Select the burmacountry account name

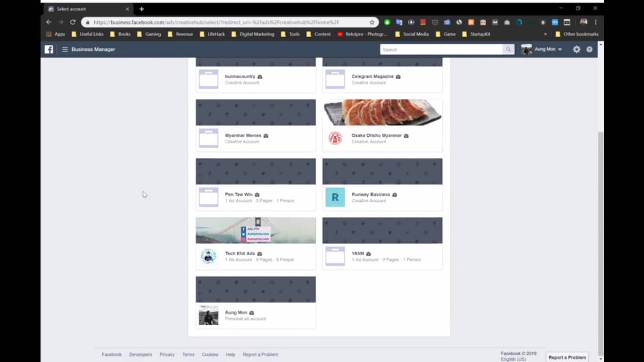click(x=240, y=76)
